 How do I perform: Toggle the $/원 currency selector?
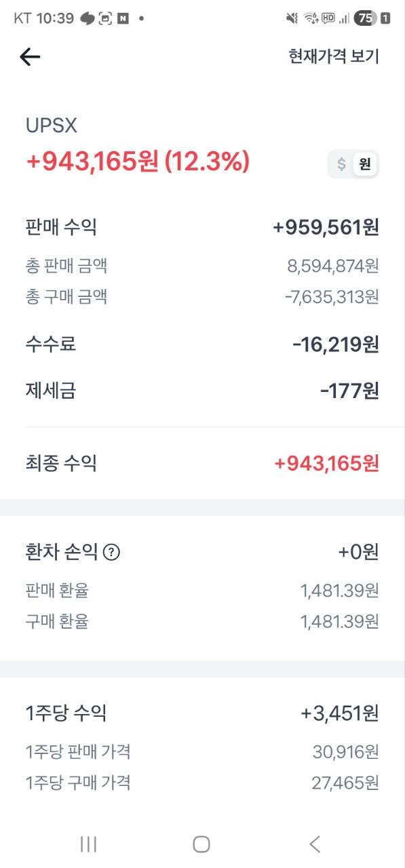click(x=353, y=163)
